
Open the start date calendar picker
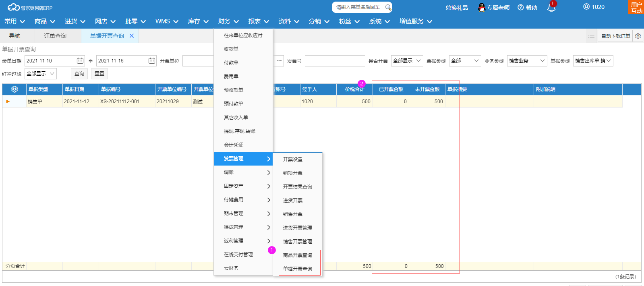click(80, 61)
